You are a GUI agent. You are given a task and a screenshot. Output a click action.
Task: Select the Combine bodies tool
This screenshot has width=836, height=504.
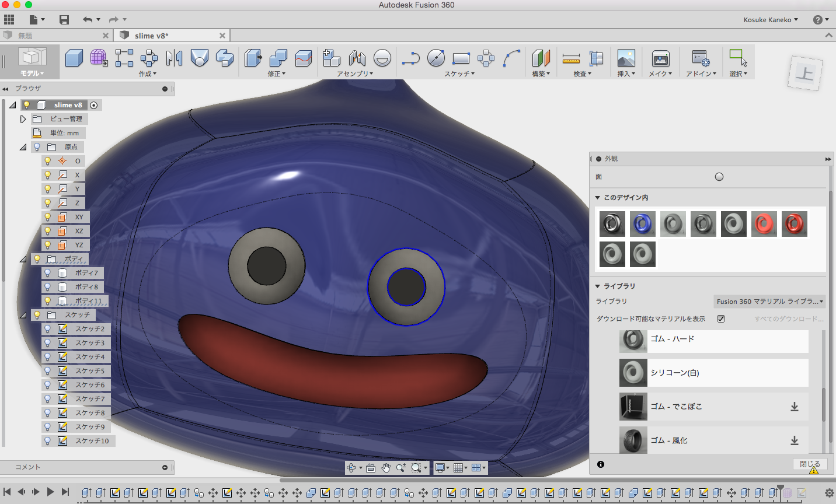278,58
